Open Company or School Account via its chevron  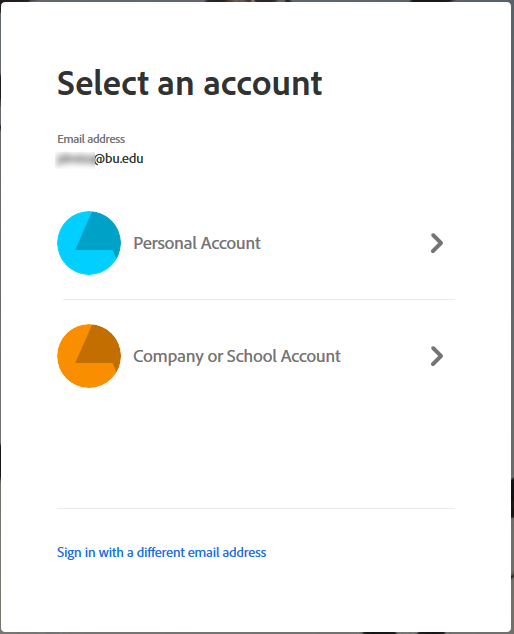click(437, 356)
